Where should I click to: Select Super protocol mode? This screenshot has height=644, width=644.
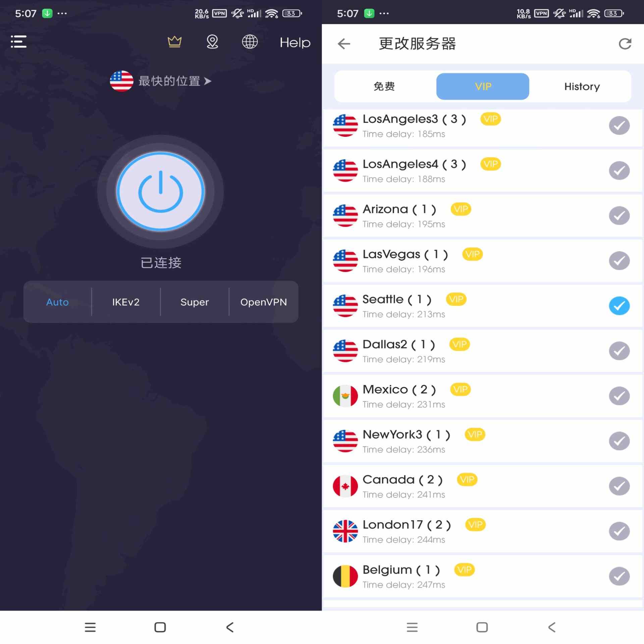pos(195,302)
